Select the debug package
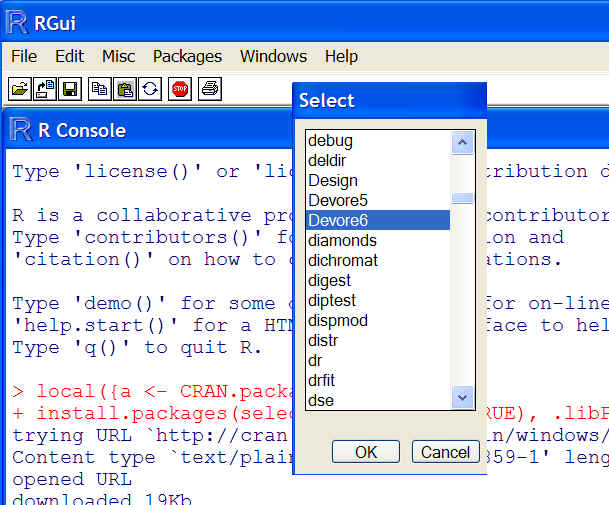Viewport: 609px width, 505px height. 378,141
